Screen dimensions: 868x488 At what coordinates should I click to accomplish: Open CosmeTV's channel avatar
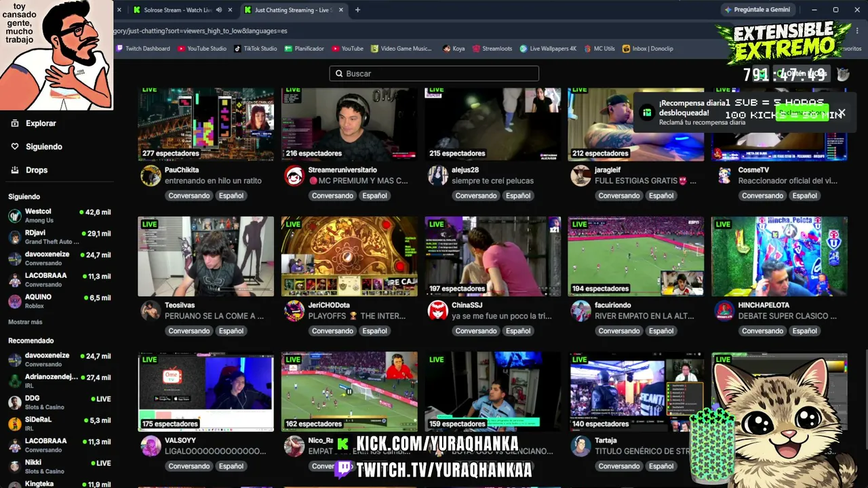coord(724,176)
